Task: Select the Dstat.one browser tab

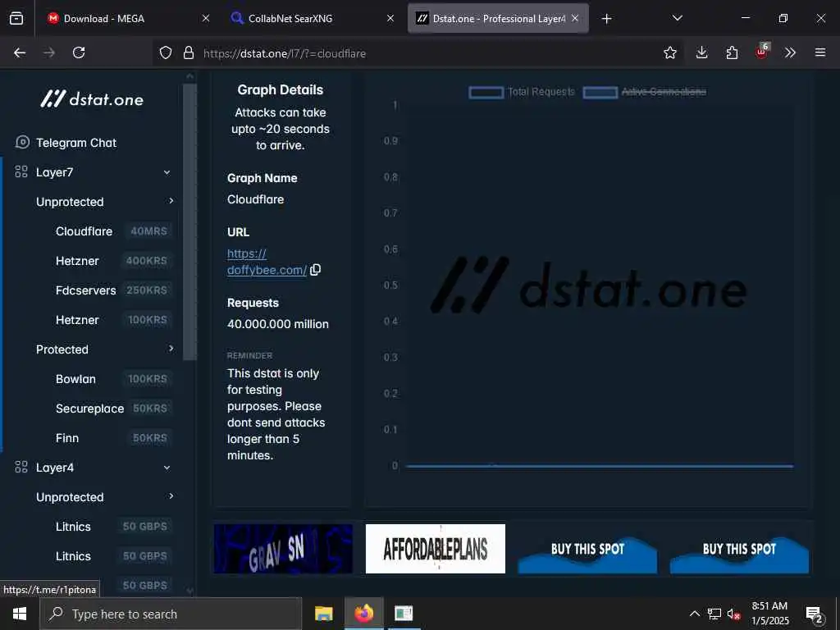Action: click(x=498, y=18)
